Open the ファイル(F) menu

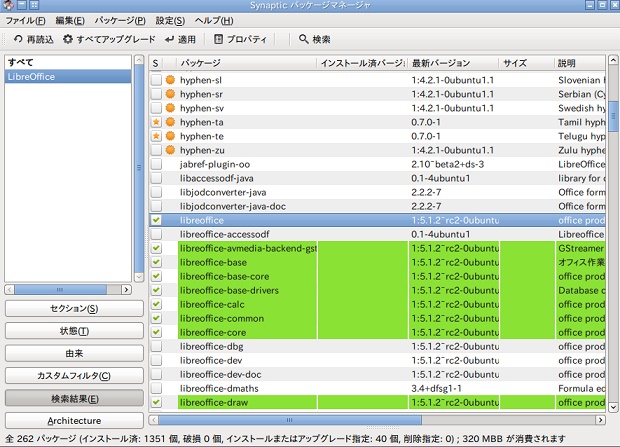(x=25, y=21)
